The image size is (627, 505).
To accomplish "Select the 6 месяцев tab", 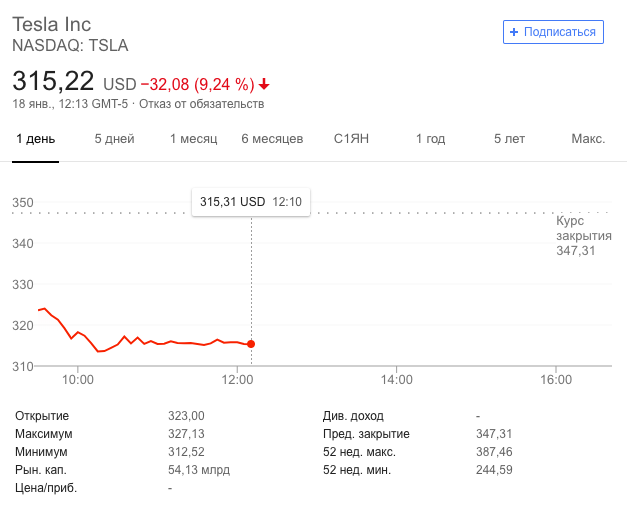I will point(272,139).
